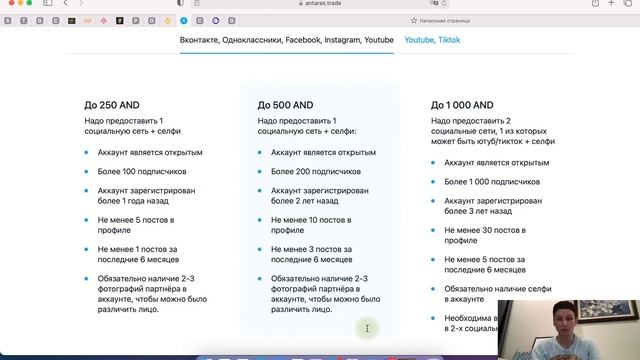Click Более 1 000 подписчиков item
The width and height of the screenshot is (640, 360).
pos(492,182)
